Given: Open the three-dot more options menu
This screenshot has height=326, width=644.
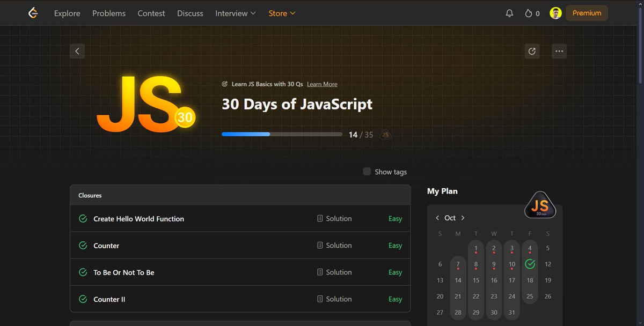Looking at the screenshot, I should pyautogui.click(x=559, y=51).
